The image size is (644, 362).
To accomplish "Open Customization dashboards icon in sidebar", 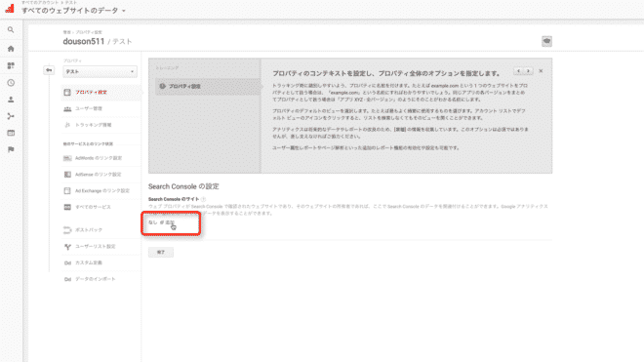I will point(11,65).
